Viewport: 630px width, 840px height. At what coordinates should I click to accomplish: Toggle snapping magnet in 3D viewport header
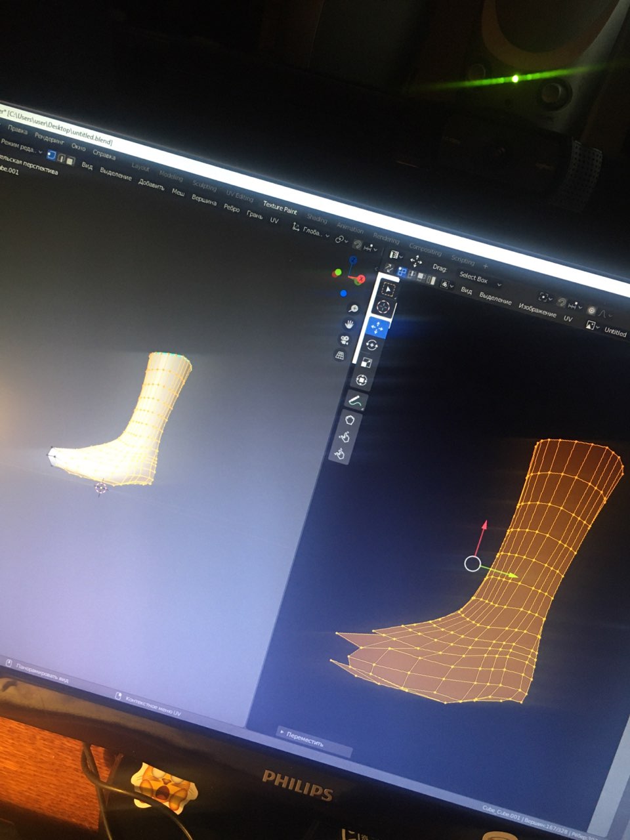[x=357, y=244]
